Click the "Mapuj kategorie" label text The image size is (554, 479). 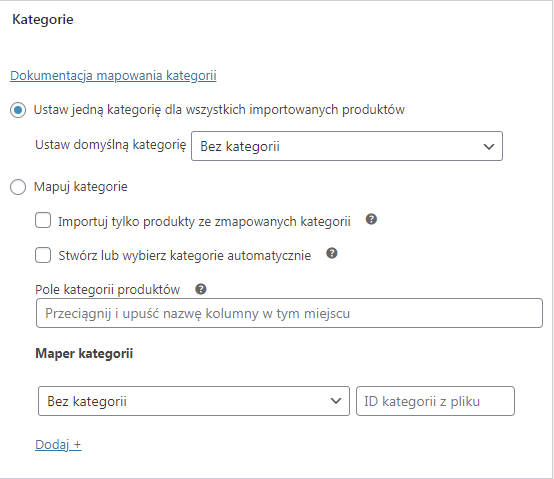[81, 187]
